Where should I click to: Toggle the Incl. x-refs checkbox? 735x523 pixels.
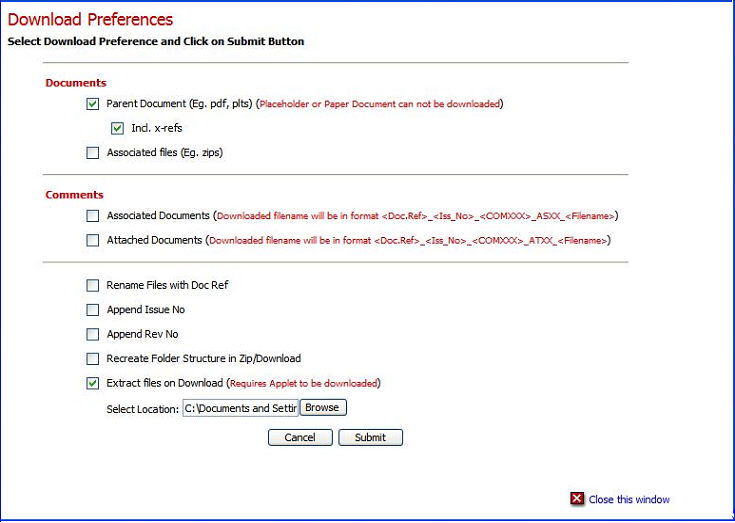pyautogui.click(x=118, y=128)
